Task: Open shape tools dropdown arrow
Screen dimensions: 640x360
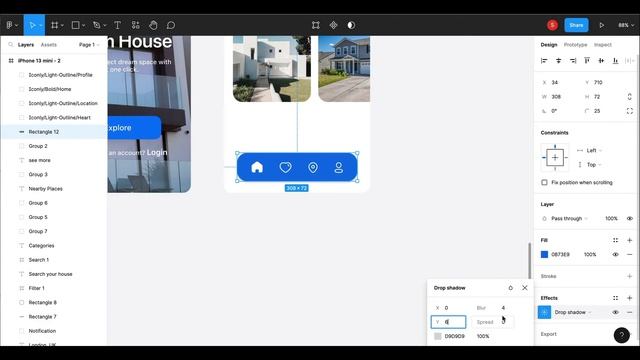Action: 83,25
